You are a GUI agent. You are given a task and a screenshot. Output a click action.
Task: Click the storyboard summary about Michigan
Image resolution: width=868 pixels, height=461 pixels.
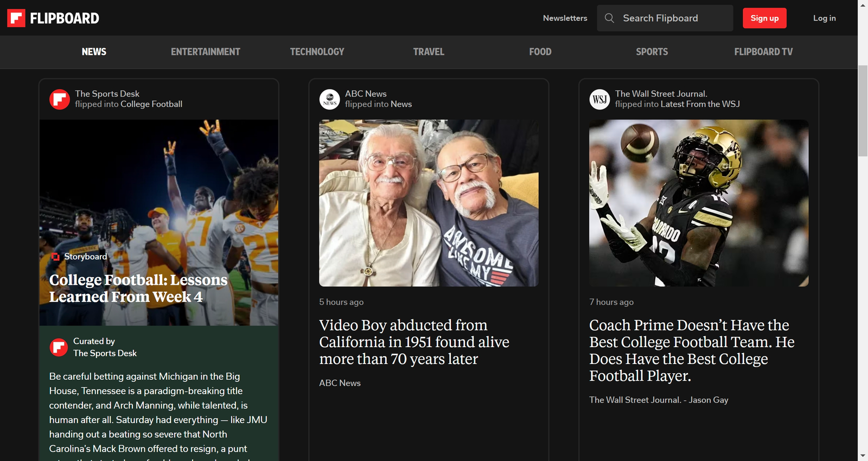[158, 415]
